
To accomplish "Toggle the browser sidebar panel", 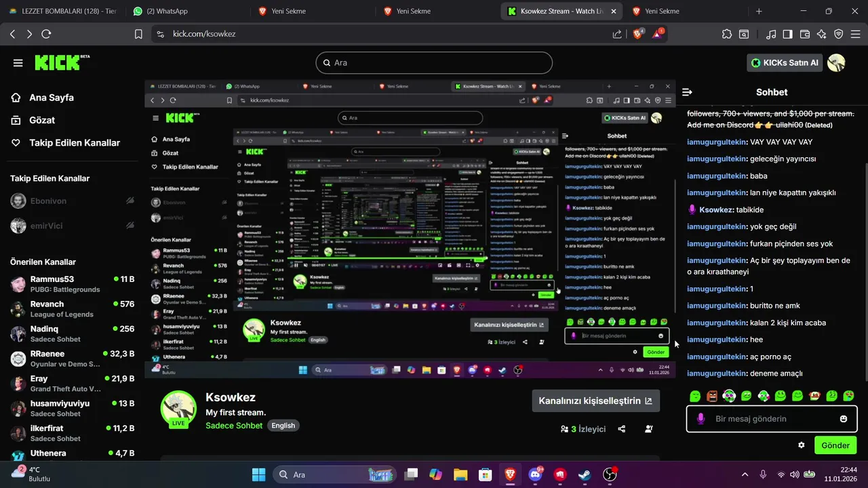I will click(788, 34).
